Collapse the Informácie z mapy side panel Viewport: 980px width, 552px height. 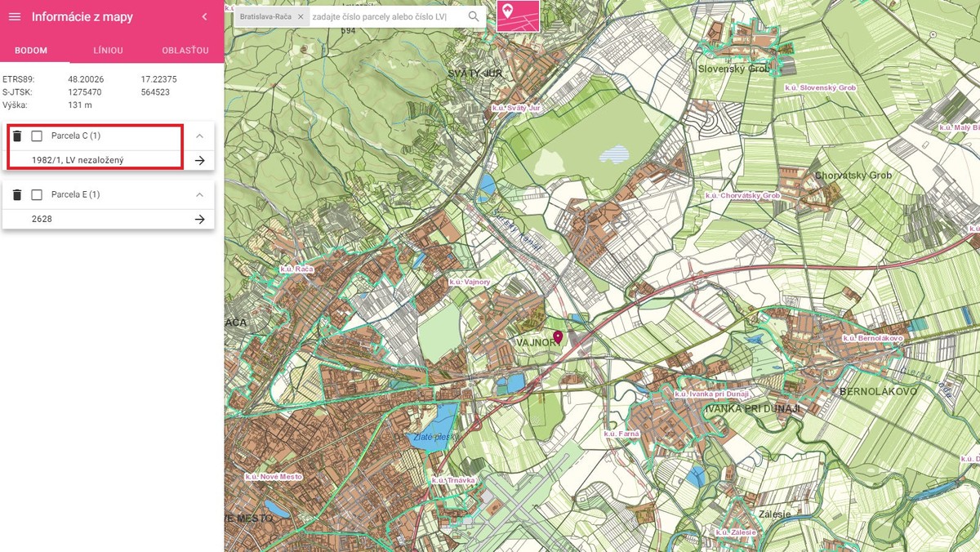pyautogui.click(x=204, y=17)
